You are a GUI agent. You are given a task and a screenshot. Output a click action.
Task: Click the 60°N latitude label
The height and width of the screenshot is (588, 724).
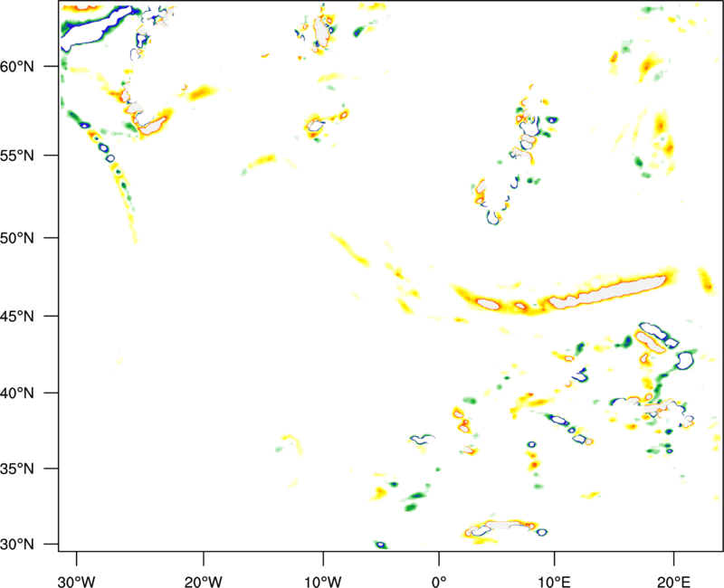(x=17, y=66)
